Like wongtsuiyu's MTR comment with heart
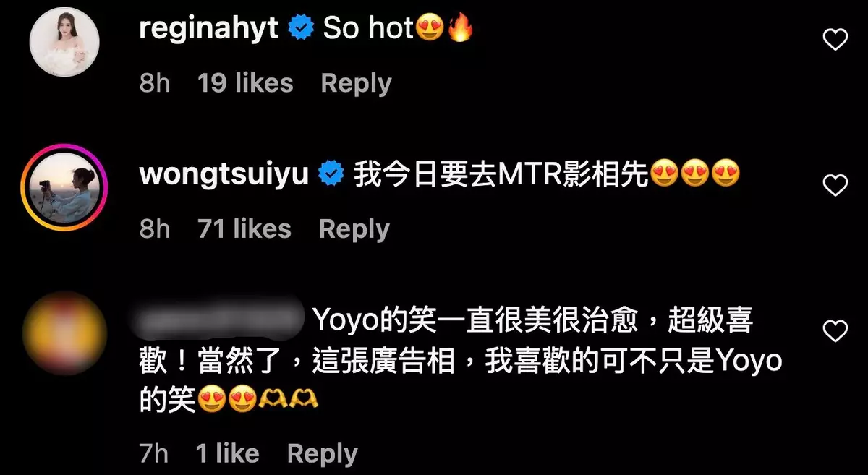868x475 pixels. pos(835,186)
